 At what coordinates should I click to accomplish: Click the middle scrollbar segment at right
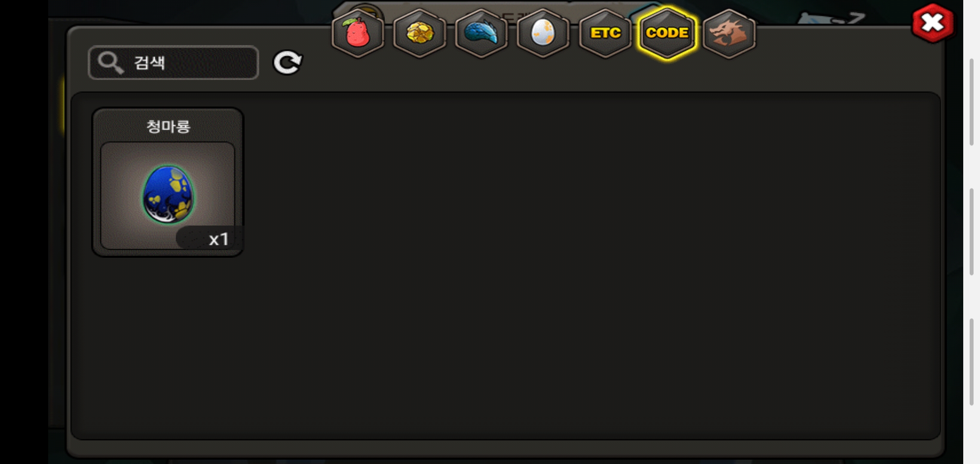pyautogui.click(x=971, y=232)
